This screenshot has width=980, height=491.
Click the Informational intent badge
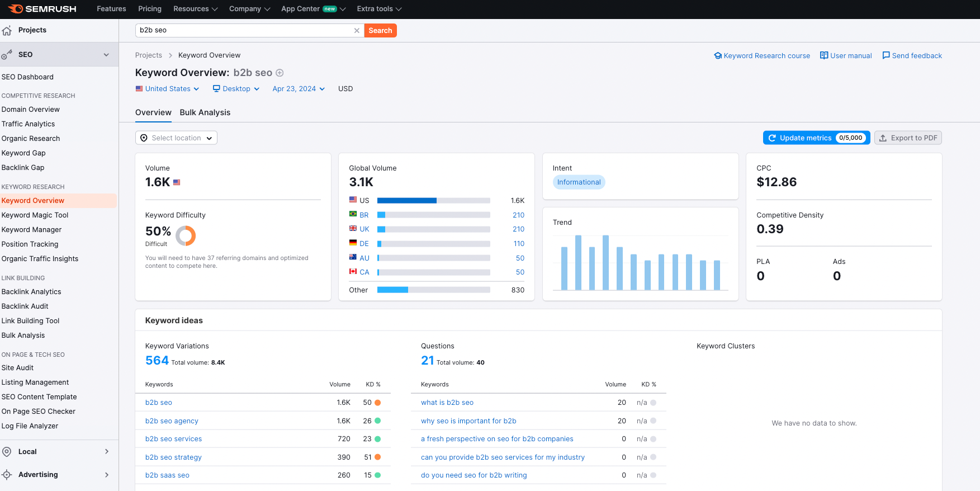(579, 182)
